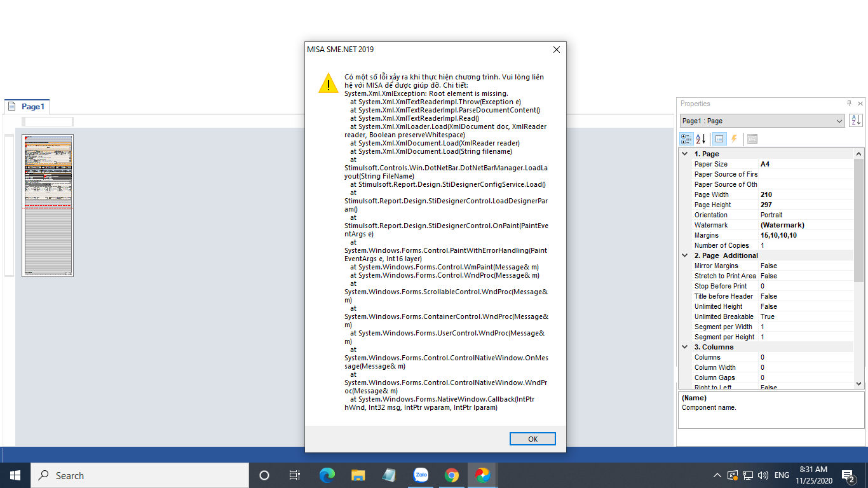
Task: Collapse the '2. Page Additional' category
Action: point(685,255)
